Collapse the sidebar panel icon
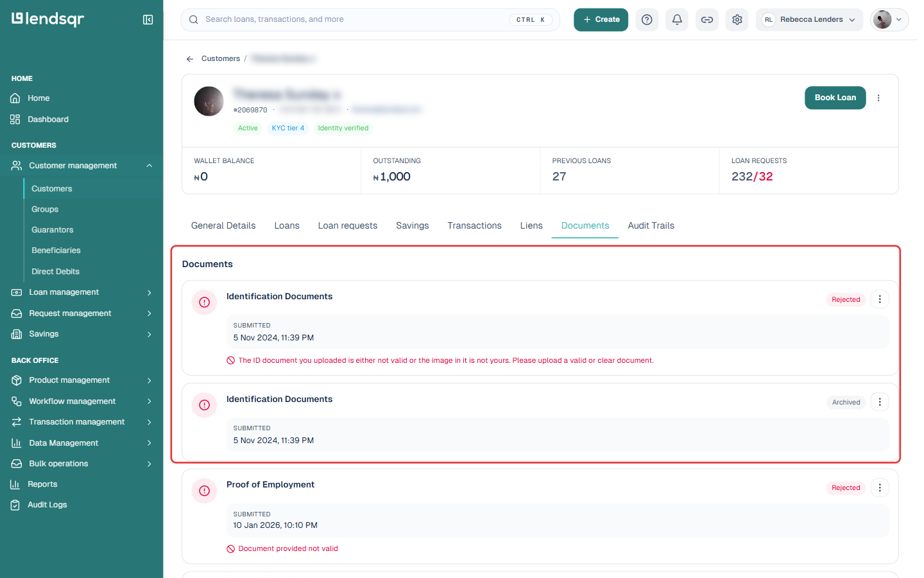 coord(148,20)
